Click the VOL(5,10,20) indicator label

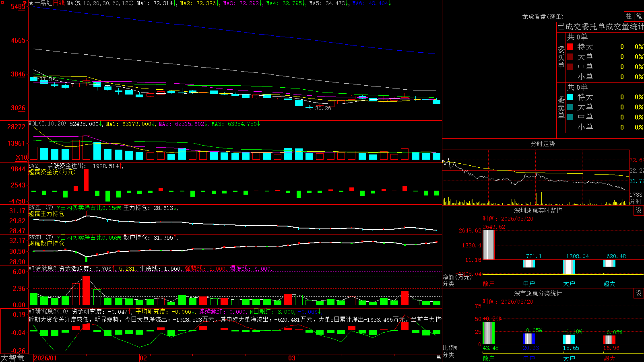[x=47, y=124]
